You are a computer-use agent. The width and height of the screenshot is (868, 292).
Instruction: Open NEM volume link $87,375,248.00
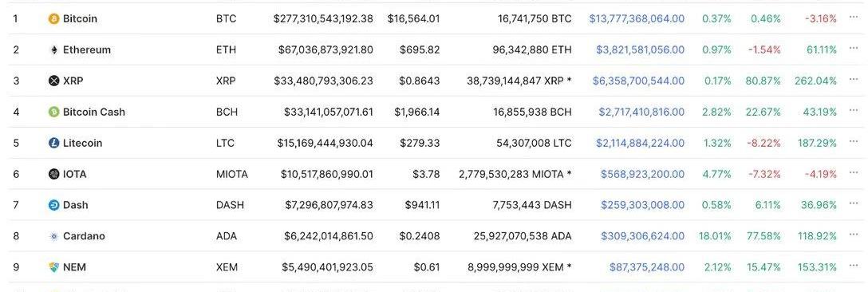(647, 267)
